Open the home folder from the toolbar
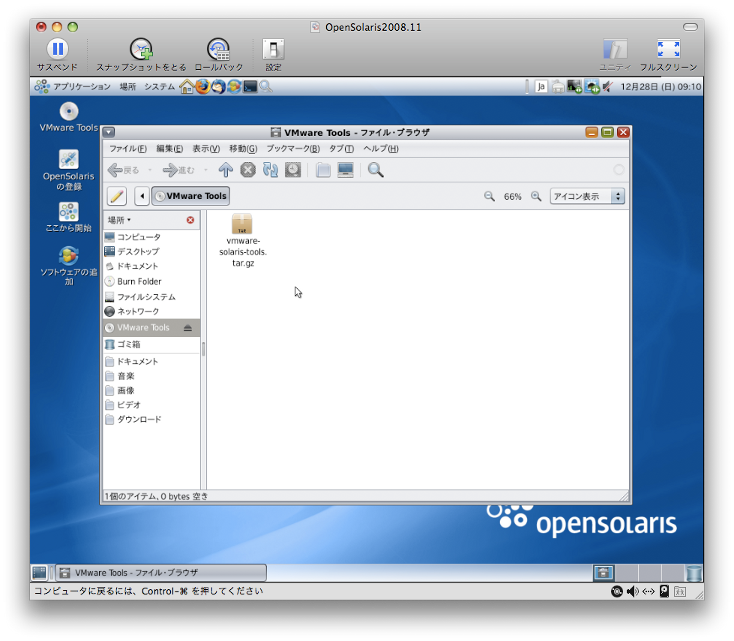Image resolution: width=734 pixels, height=641 pixels. click(x=323, y=170)
